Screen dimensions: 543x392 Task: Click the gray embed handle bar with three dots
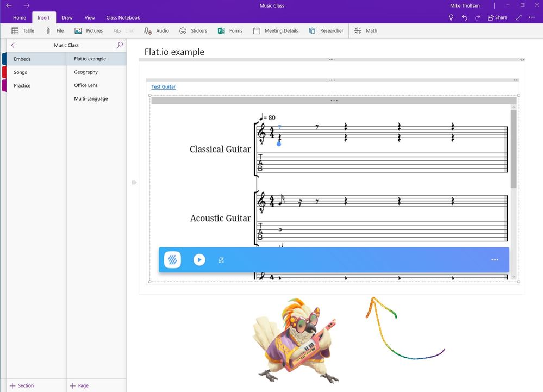click(x=334, y=101)
